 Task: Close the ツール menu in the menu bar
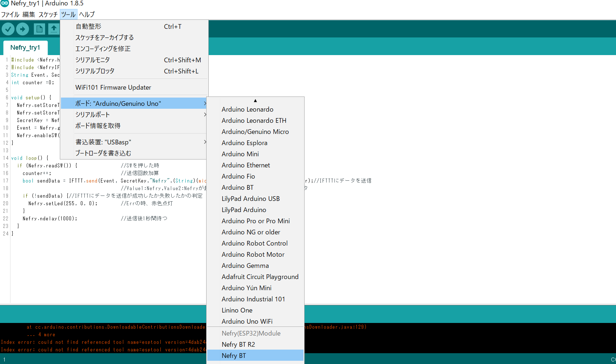tap(68, 14)
